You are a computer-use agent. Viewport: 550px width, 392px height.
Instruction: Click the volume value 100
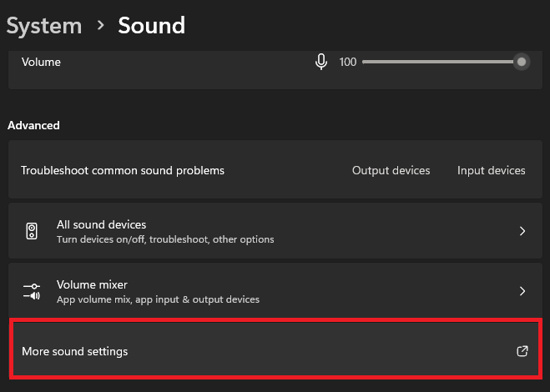click(347, 62)
